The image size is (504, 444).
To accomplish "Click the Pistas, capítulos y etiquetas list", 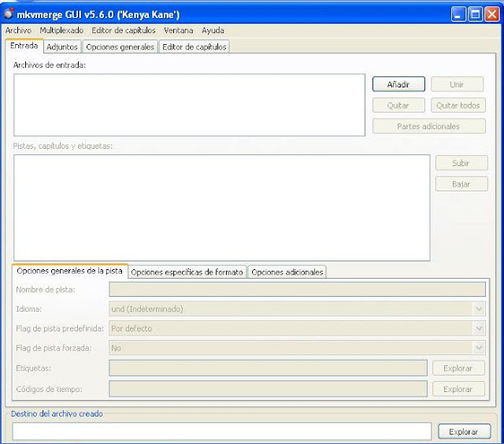I will (x=222, y=208).
